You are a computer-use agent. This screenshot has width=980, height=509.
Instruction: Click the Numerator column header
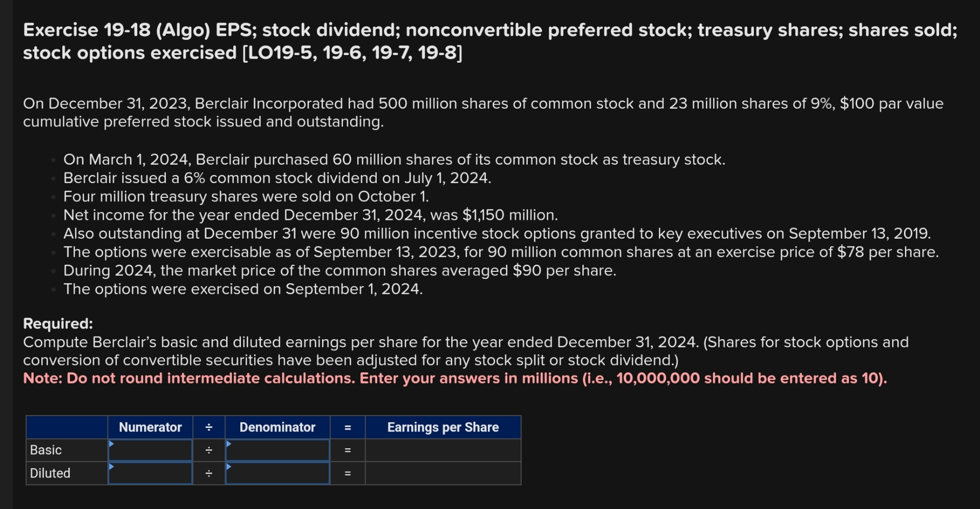coord(150,427)
